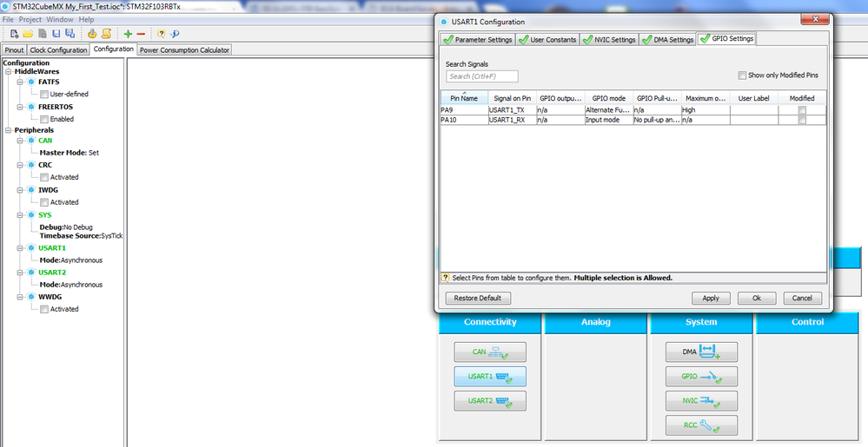Click the Restore Default button

click(478, 299)
